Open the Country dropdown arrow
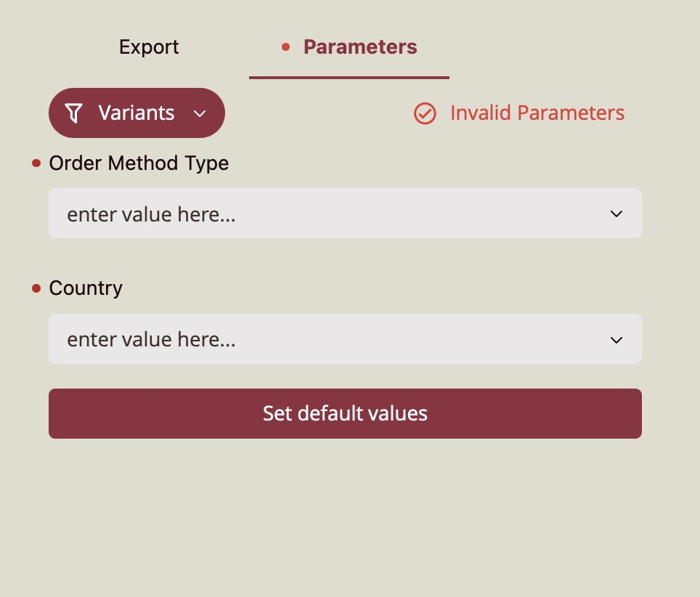 click(x=616, y=339)
